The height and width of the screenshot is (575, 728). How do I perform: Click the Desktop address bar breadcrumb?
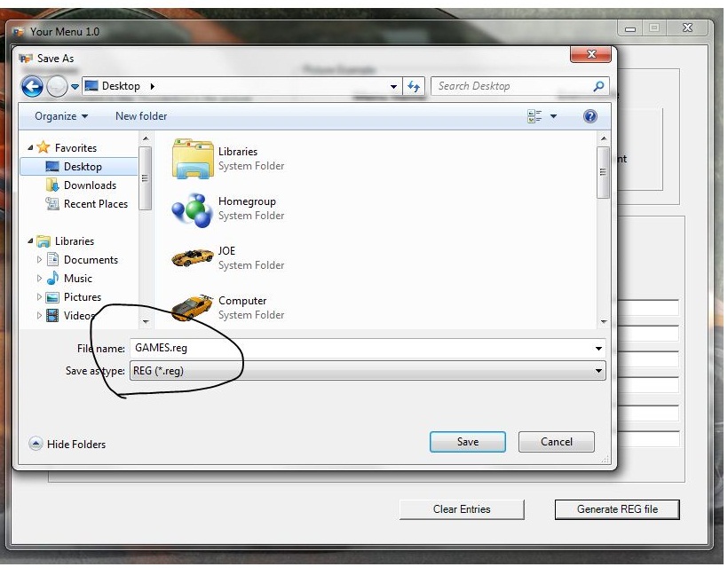click(x=121, y=86)
